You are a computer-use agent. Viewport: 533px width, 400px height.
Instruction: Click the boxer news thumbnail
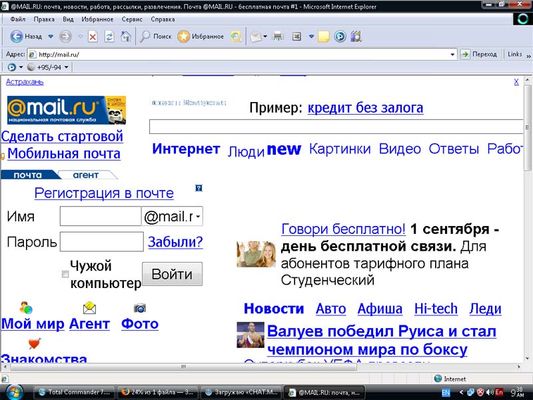coord(250,335)
